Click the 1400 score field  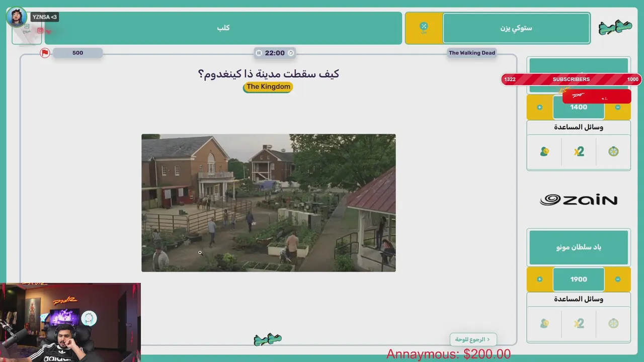(579, 107)
